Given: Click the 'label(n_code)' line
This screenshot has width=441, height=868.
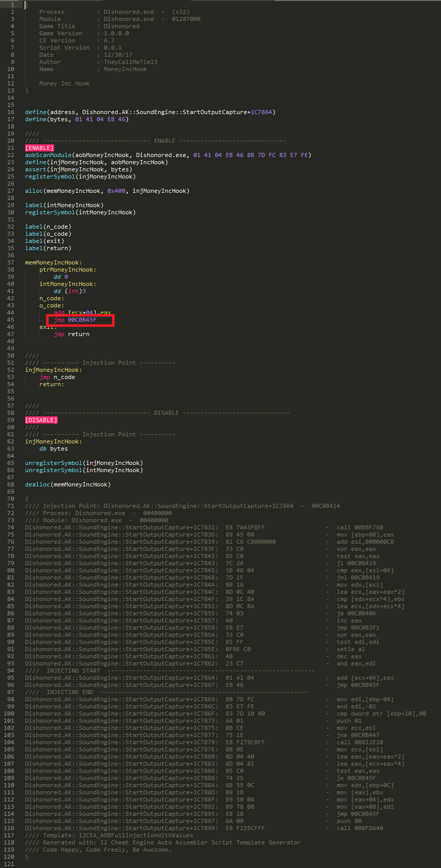Looking at the screenshot, I should (48, 227).
